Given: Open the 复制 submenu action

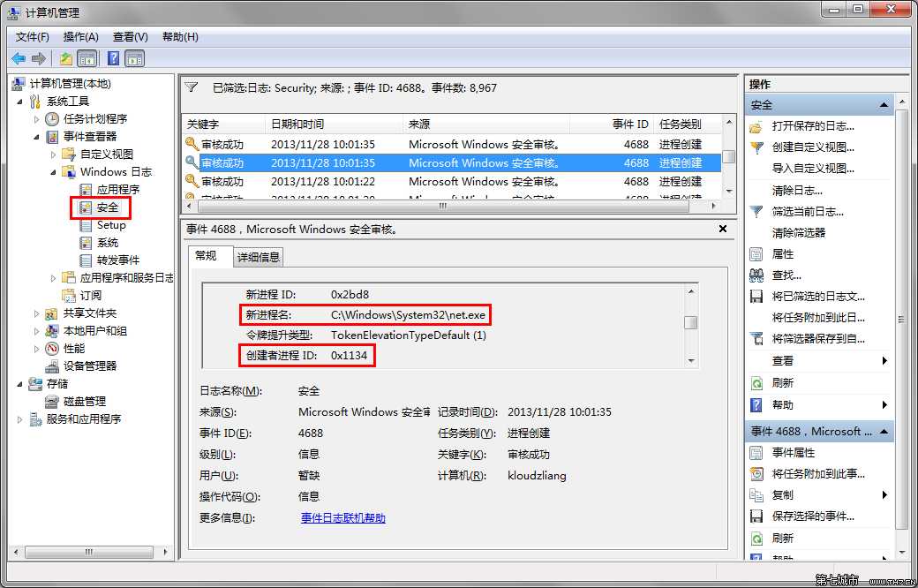Looking at the screenshot, I should click(782, 495).
